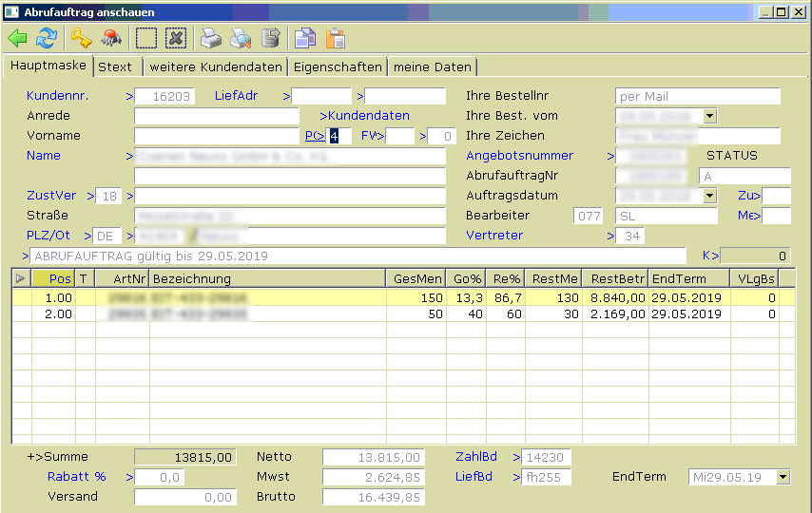Open print preview with magnifier icon
The width and height of the screenshot is (812, 513).
[x=241, y=38]
